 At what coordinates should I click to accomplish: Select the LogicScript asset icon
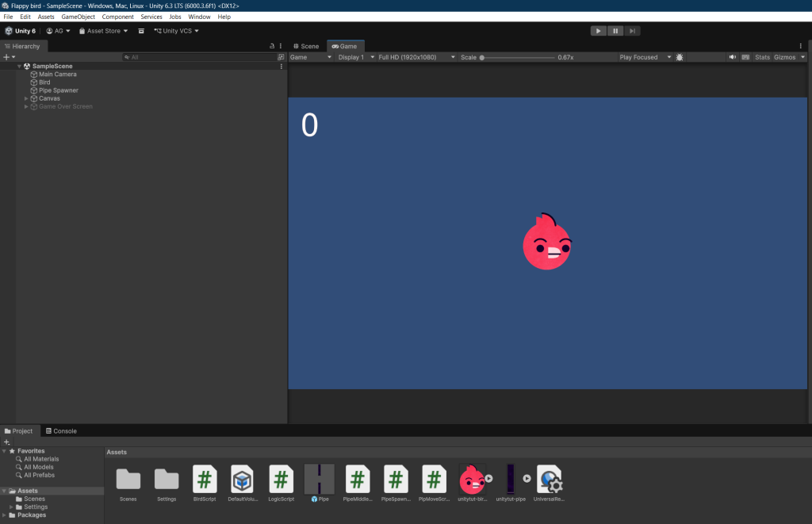[281, 480]
